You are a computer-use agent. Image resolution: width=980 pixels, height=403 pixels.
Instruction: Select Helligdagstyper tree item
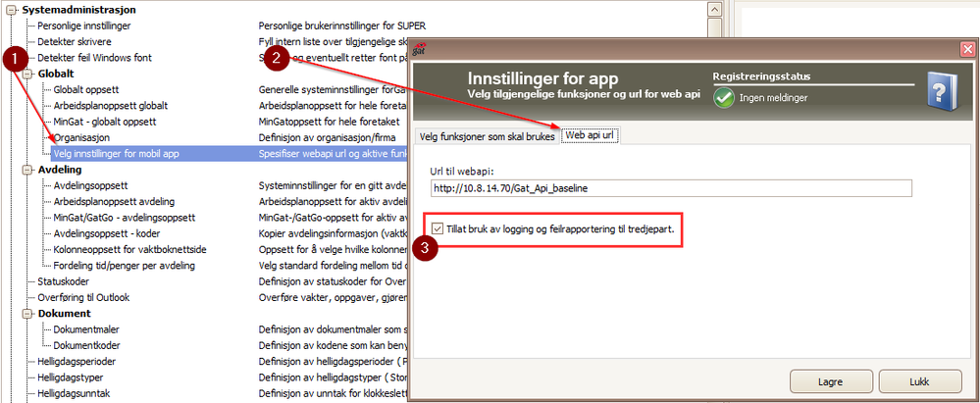click(x=70, y=378)
